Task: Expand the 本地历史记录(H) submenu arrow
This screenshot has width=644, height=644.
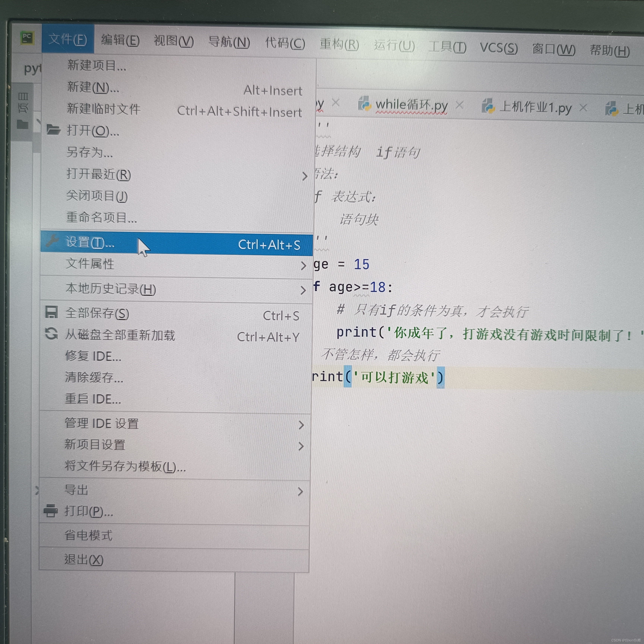Action: tap(303, 290)
